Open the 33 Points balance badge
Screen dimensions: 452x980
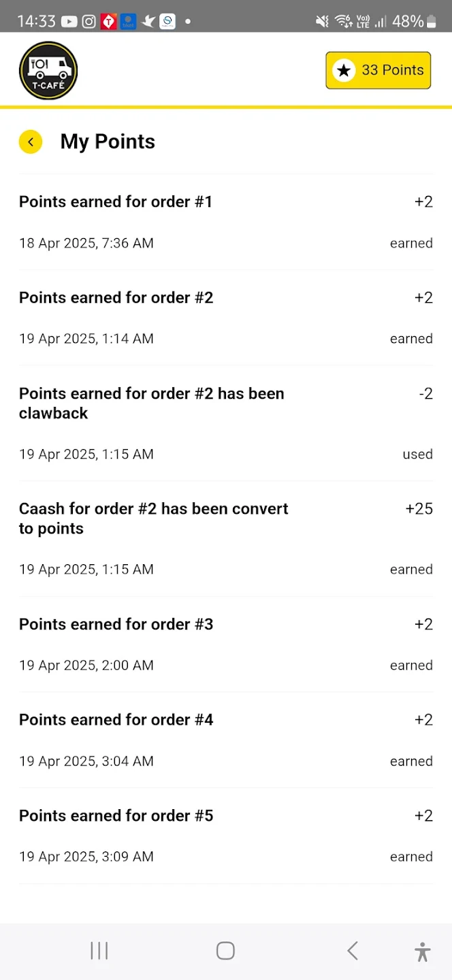pyautogui.click(x=378, y=70)
